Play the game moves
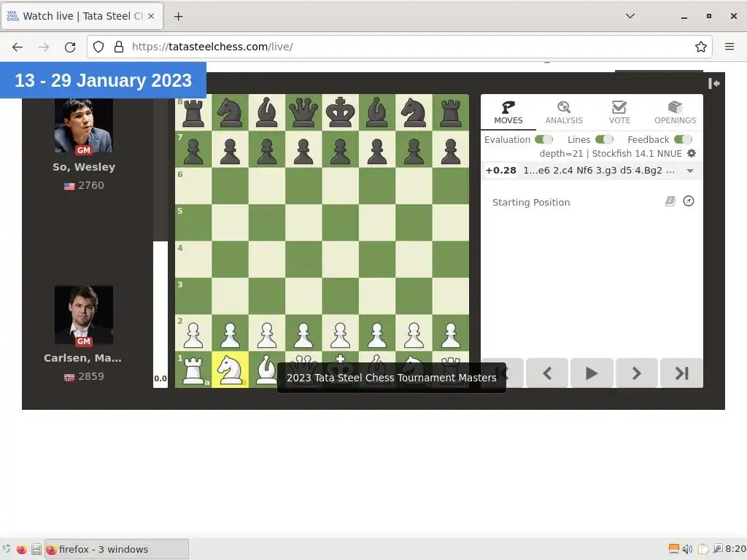This screenshot has height=560, width=747. (591, 373)
